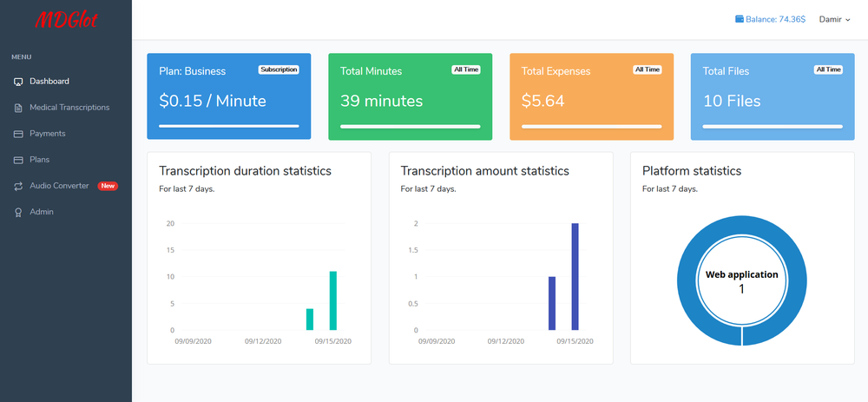Click the progress bar on the Plan: Business card
Viewport: 868px width, 402px height.
(228, 126)
